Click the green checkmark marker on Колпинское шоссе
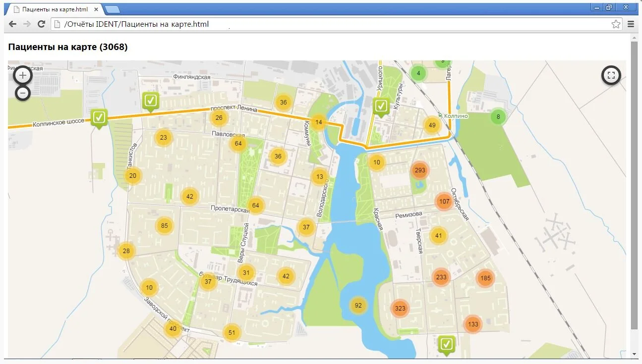This screenshot has width=642, height=364. 99,119
